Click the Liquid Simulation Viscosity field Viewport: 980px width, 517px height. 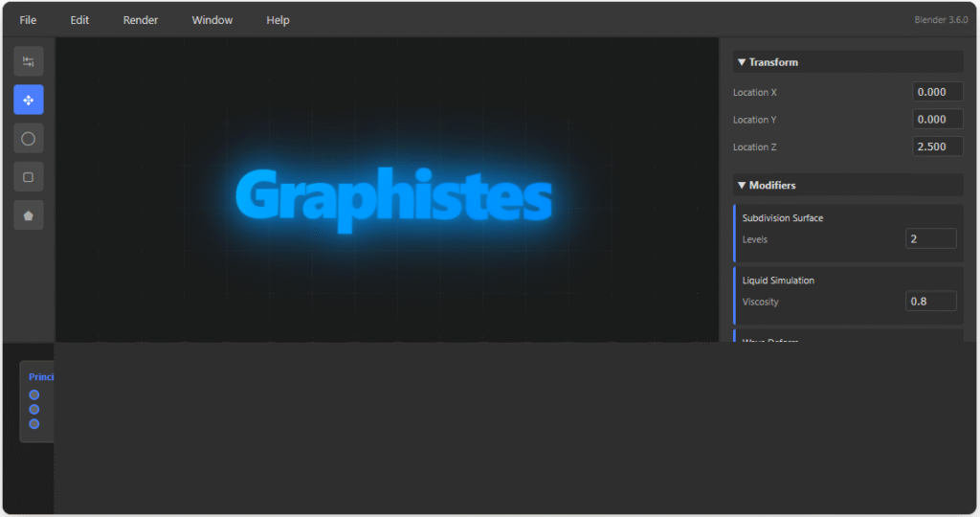click(x=930, y=302)
